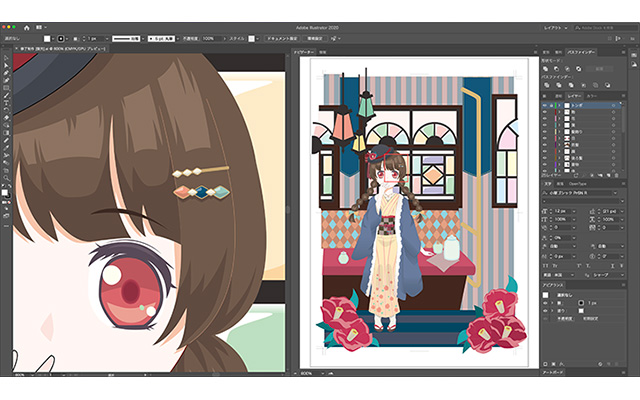Click the fx add effect icon
Image resolution: width=640 pixels, height=400 pixels.
pos(562,364)
